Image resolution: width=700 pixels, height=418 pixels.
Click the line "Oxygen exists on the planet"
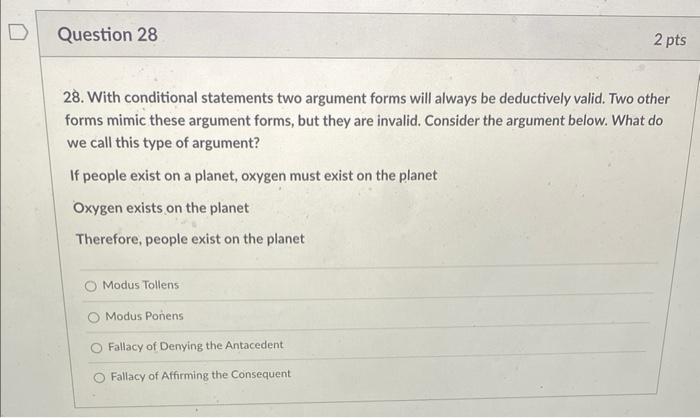pos(161,208)
